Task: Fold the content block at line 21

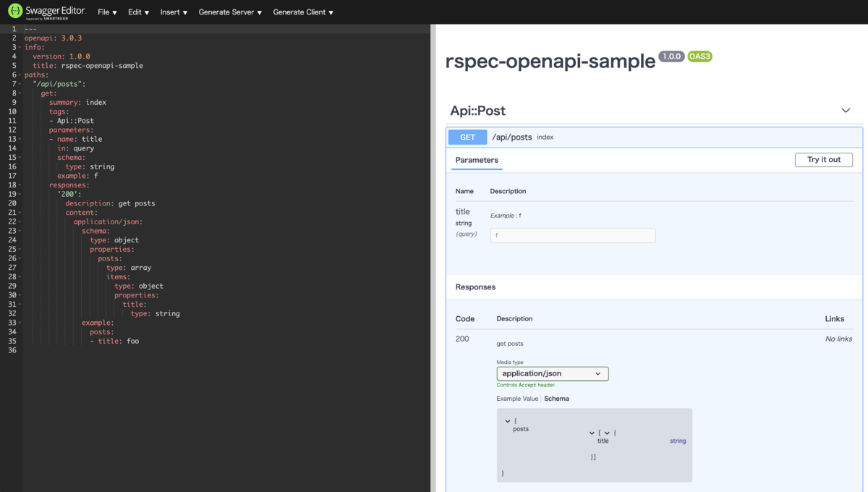Action: pyautogui.click(x=20, y=213)
